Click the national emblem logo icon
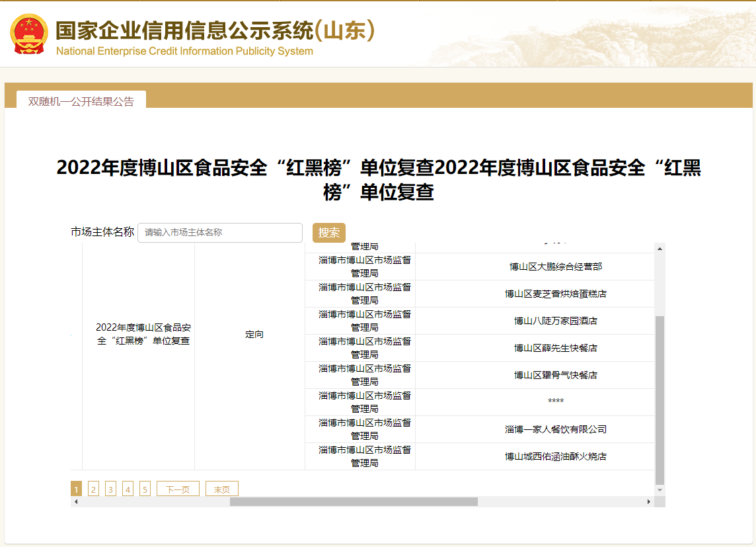Screen dimensions: 756x547 pyautogui.click(x=29, y=34)
